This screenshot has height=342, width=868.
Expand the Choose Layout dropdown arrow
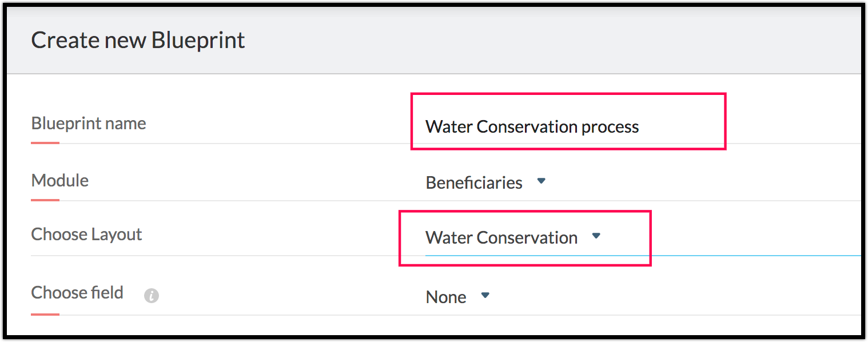click(x=596, y=236)
